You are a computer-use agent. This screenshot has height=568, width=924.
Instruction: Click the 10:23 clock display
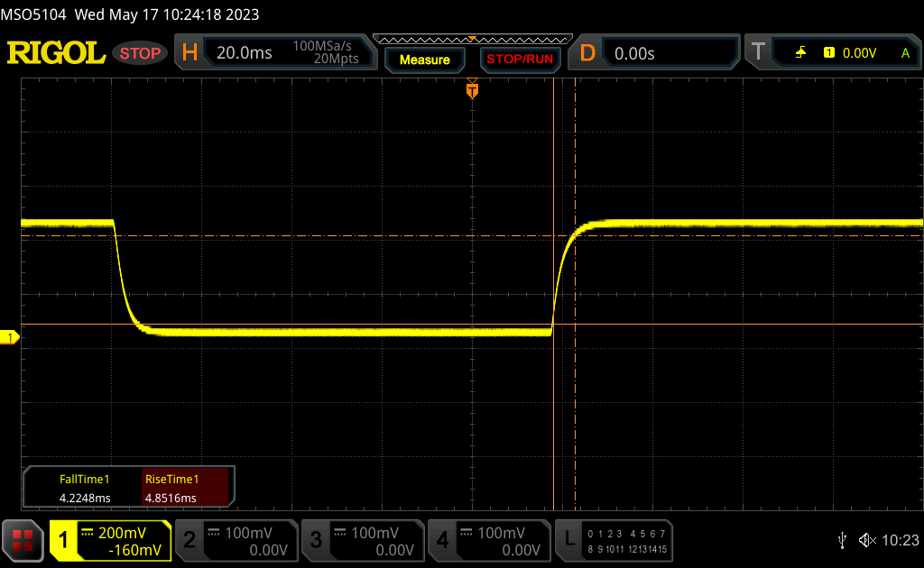tap(900, 540)
